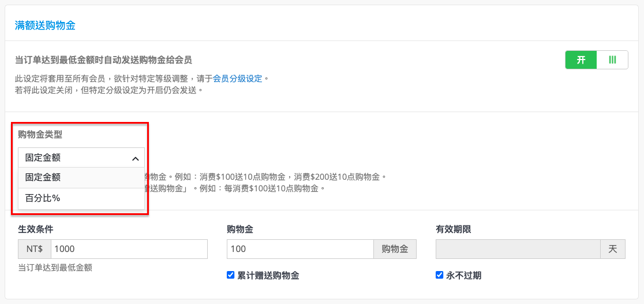Viewport: 644px width, 304px height.
Task: Choose 固定金额 from the dropdown list
Action: 81,177
